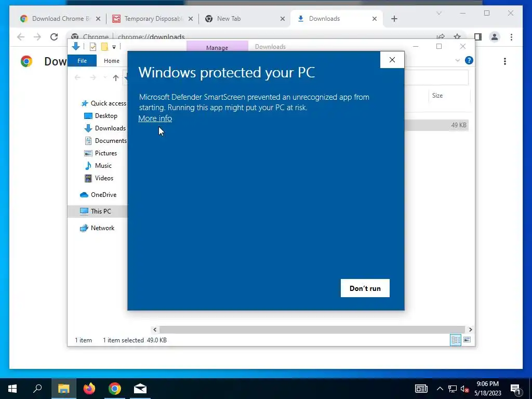Click the Explorer back arrow button
532x399 pixels.
tap(78, 78)
